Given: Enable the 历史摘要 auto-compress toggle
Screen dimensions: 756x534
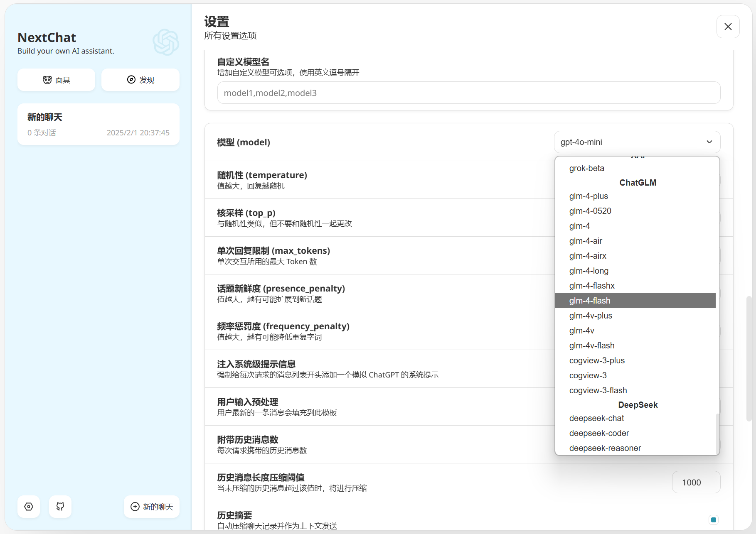Looking at the screenshot, I should [x=713, y=519].
